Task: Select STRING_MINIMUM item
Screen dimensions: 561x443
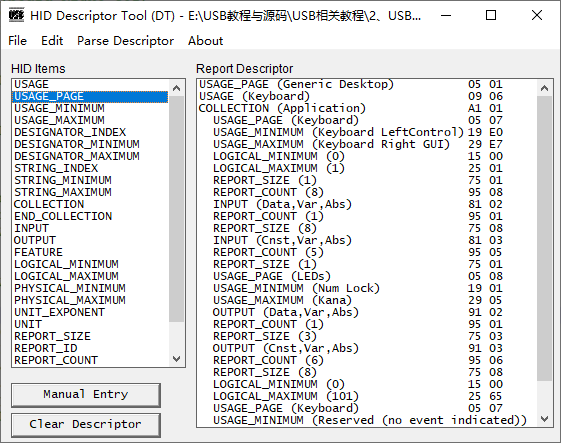Action: tap(90, 180)
